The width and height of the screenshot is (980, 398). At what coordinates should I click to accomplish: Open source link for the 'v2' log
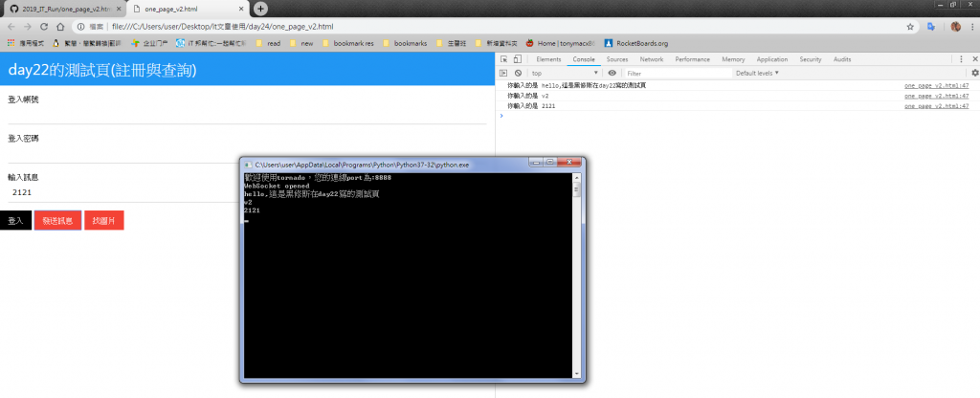point(936,96)
